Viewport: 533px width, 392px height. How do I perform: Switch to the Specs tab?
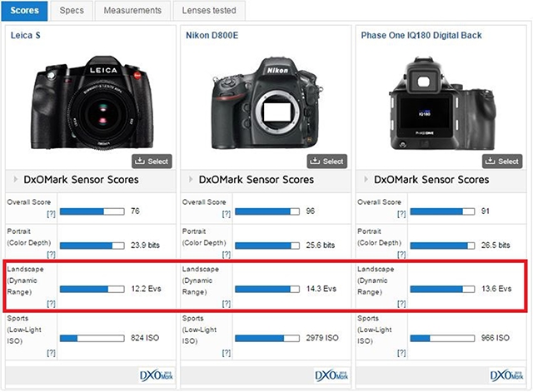coord(72,11)
